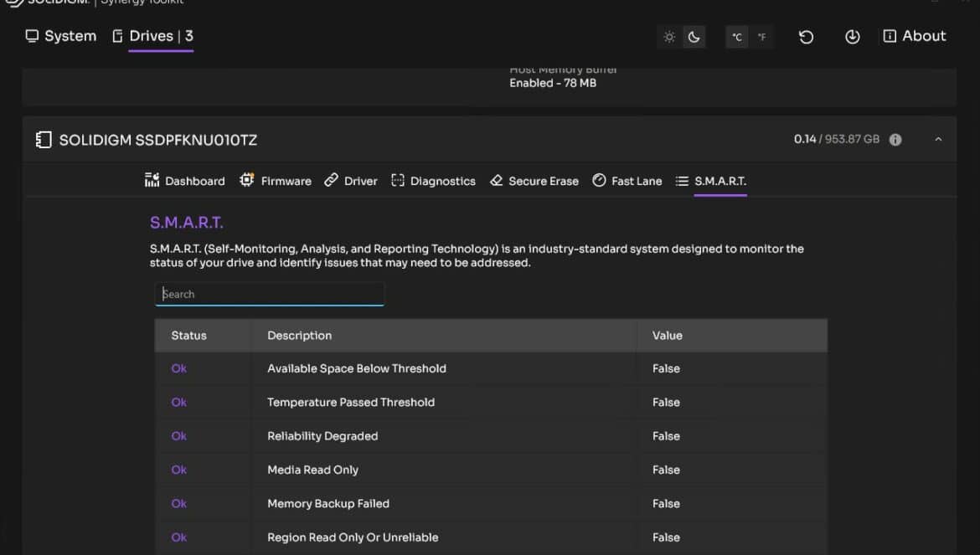Screen dimensions: 980x555
Task: Open the Dashboard tab
Action: point(184,181)
